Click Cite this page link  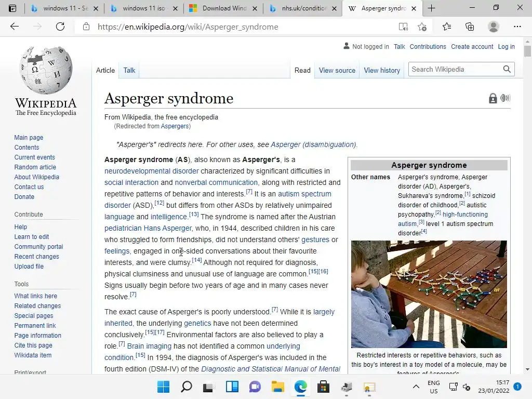point(33,345)
